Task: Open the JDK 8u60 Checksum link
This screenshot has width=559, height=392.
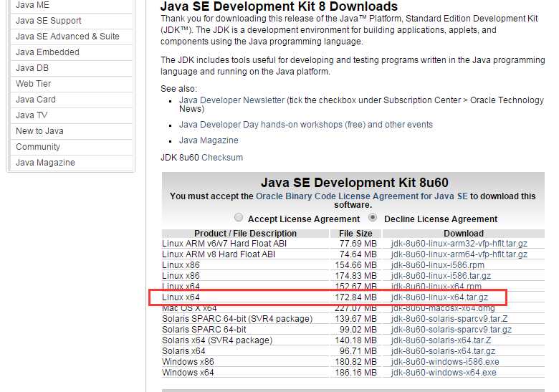Action: click(222, 157)
